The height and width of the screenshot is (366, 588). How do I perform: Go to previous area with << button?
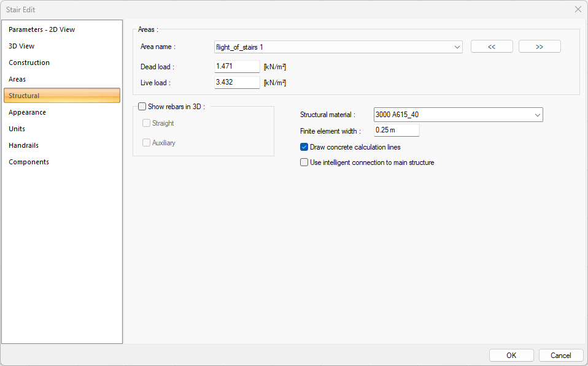[x=492, y=47]
